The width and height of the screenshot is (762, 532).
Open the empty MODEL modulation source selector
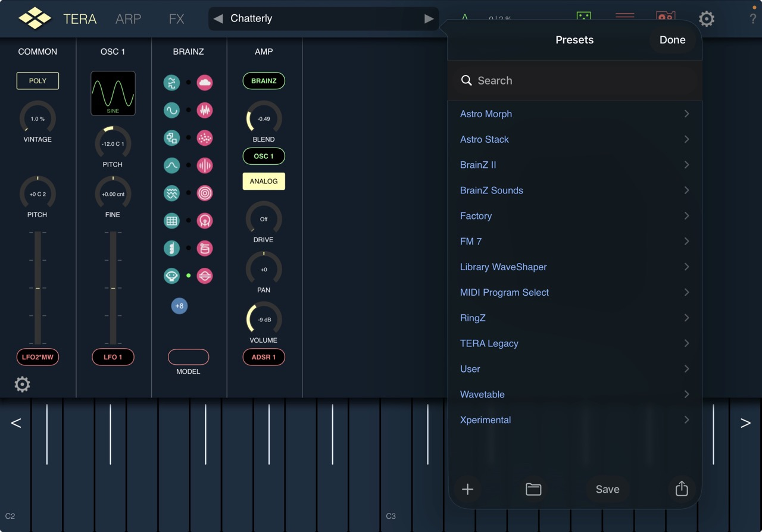pos(188,357)
